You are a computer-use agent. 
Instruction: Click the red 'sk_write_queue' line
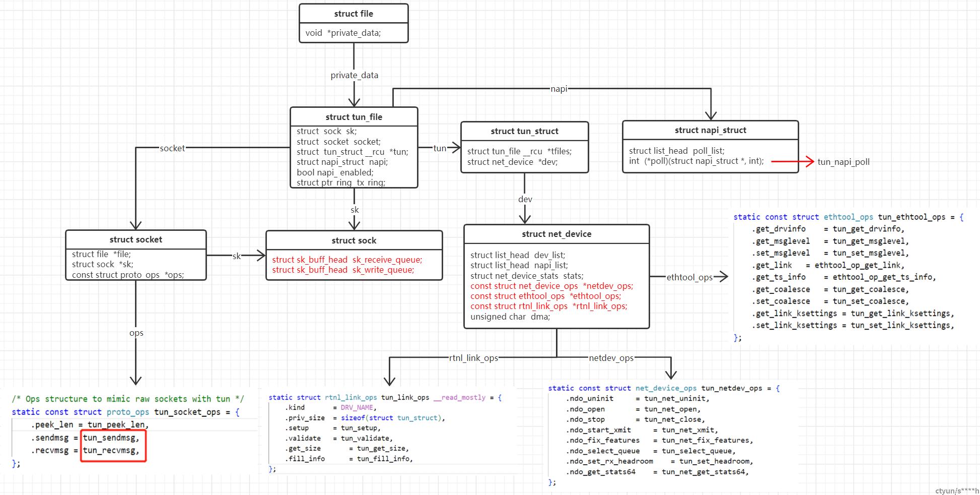(x=343, y=270)
